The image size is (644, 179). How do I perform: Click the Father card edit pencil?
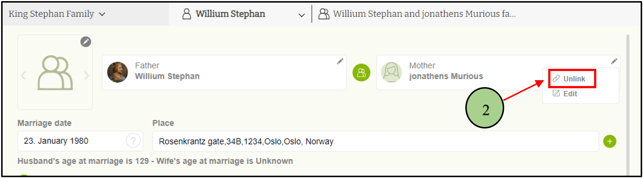(x=340, y=61)
